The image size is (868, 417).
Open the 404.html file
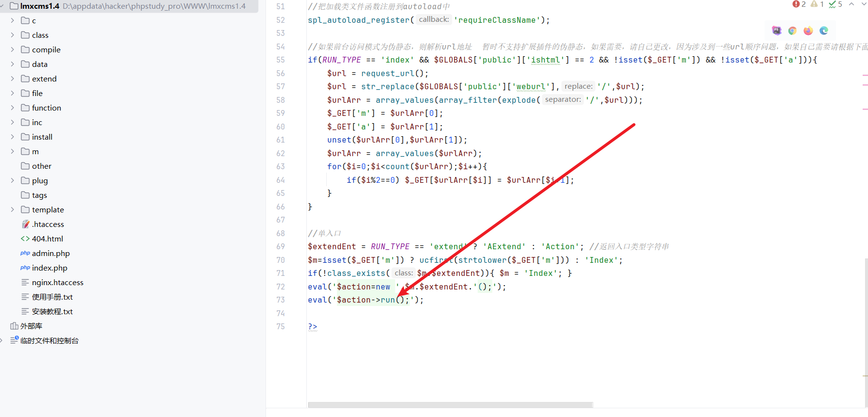[x=47, y=239]
